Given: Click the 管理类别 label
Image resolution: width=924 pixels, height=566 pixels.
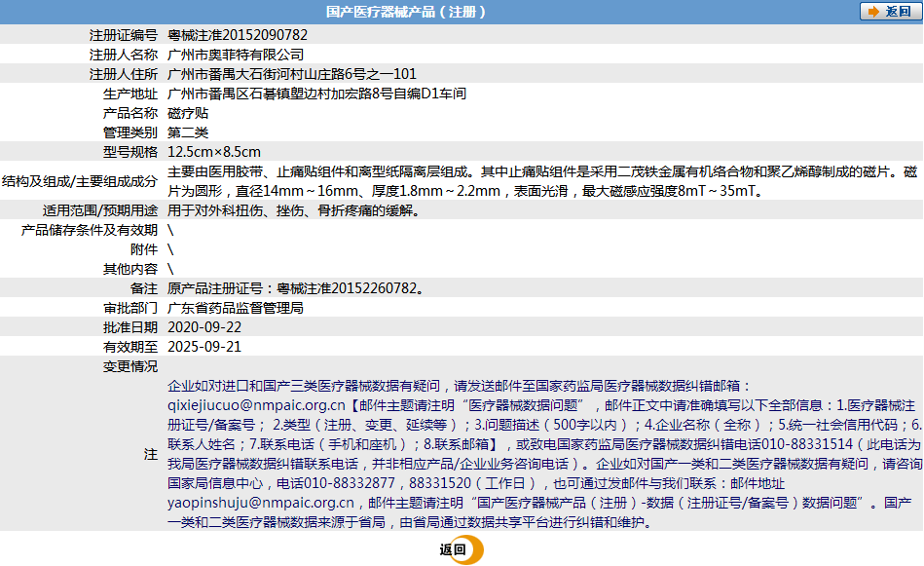Looking at the screenshot, I should click(x=130, y=132).
